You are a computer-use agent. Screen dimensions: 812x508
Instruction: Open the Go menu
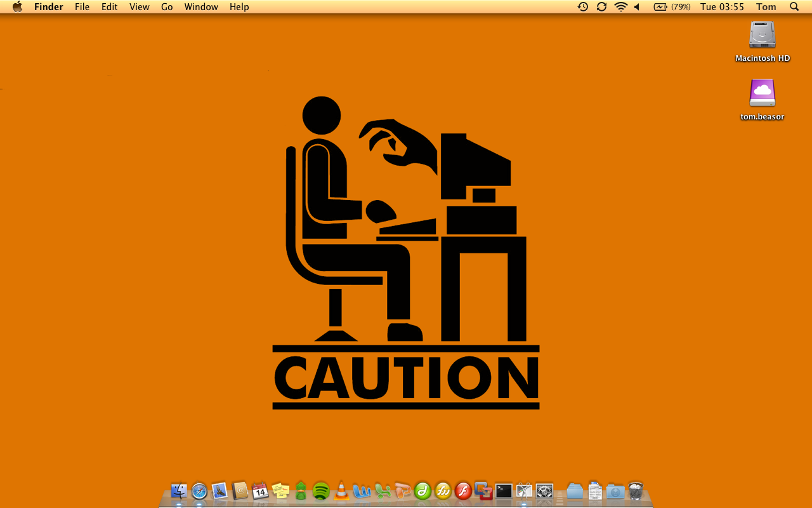(x=167, y=7)
